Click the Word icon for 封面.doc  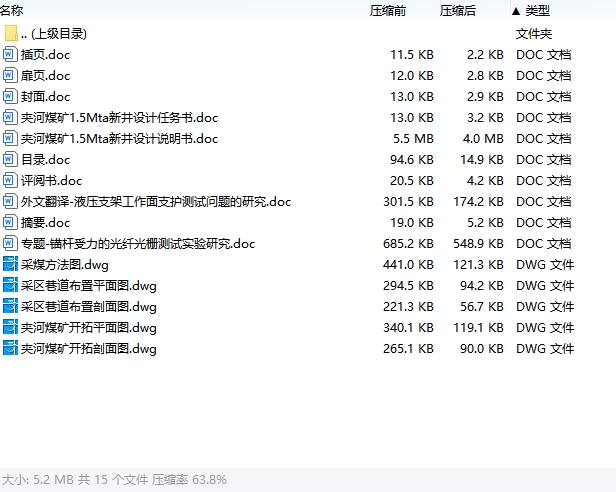[10, 96]
